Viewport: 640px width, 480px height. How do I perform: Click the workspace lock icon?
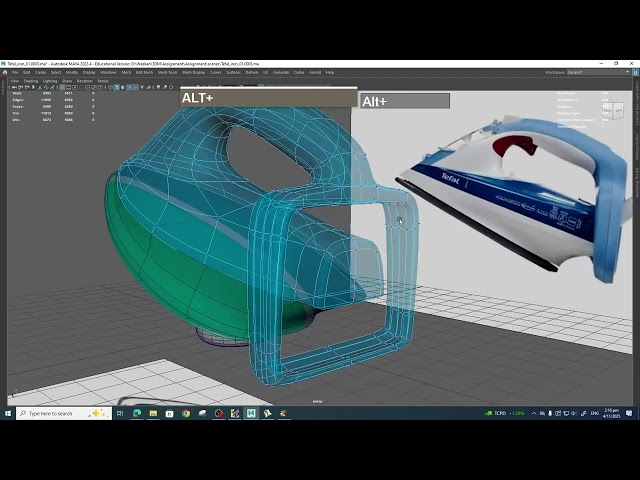pyautogui.click(x=635, y=72)
